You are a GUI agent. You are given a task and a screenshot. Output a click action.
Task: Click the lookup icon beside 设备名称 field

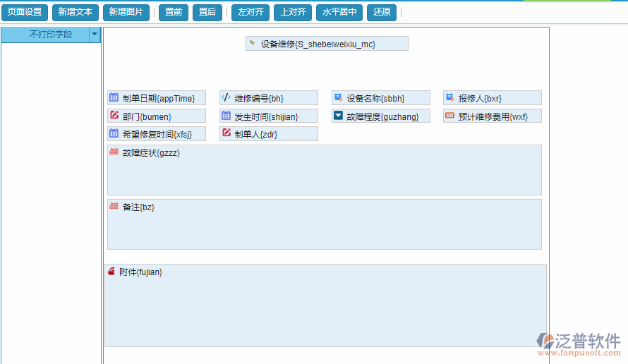(x=338, y=97)
